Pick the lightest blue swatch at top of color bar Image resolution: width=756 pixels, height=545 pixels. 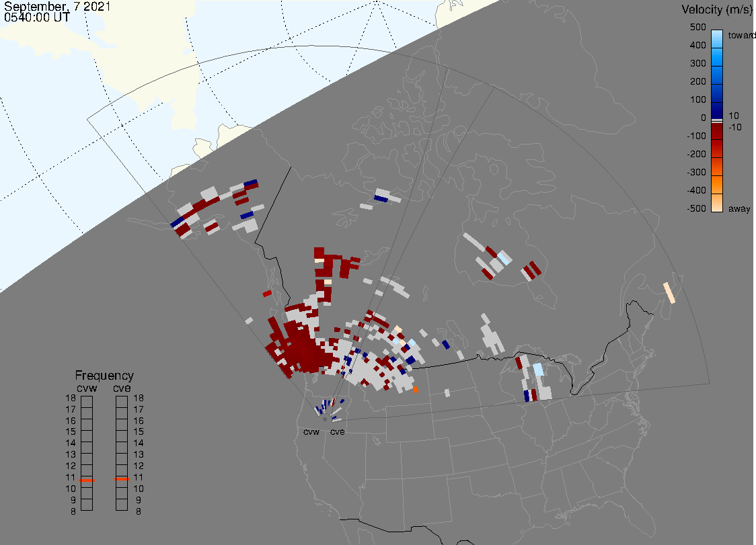[x=717, y=38]
